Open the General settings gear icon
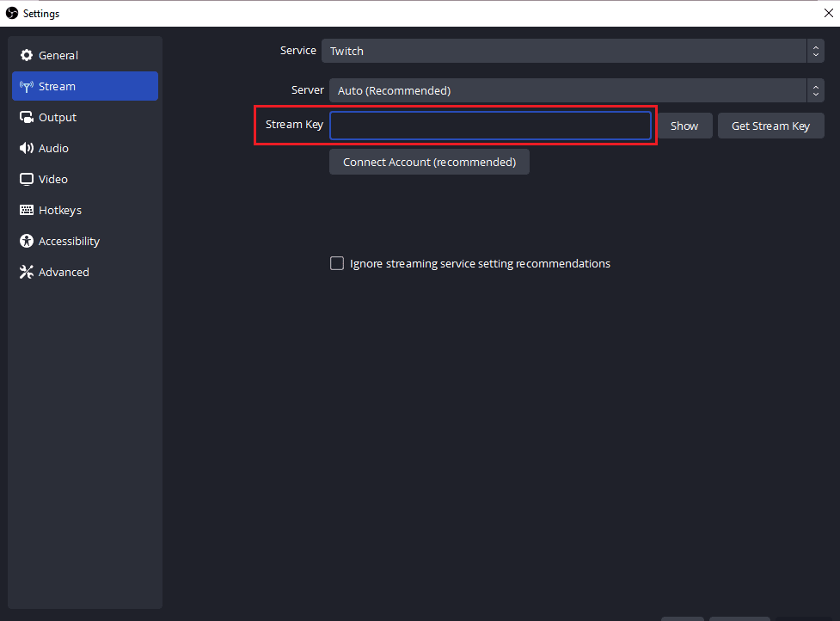840x621 pixels. pyautogui.click(x=27, y=55)
